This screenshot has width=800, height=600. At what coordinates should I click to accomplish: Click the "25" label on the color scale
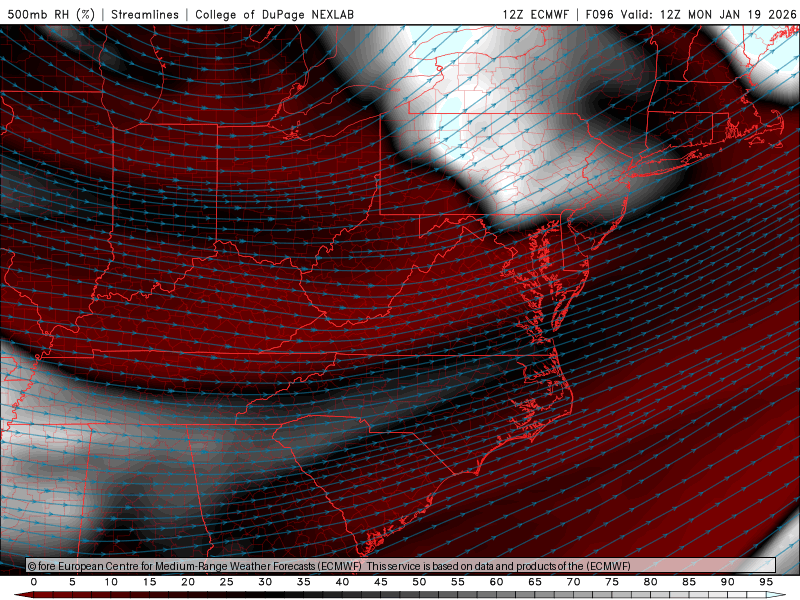[x=227, y=582]
